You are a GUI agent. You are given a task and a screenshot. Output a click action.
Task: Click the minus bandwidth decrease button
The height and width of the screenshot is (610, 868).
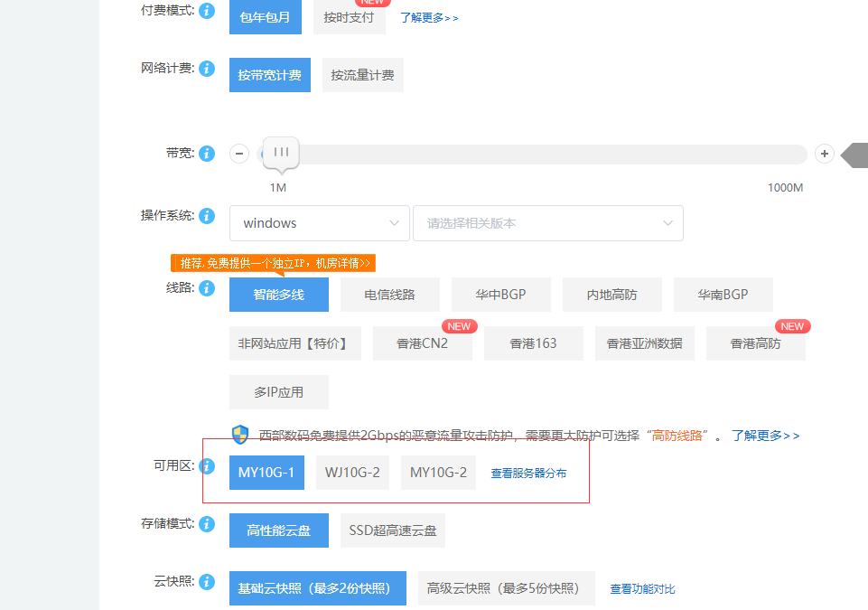tap(239, 154)
